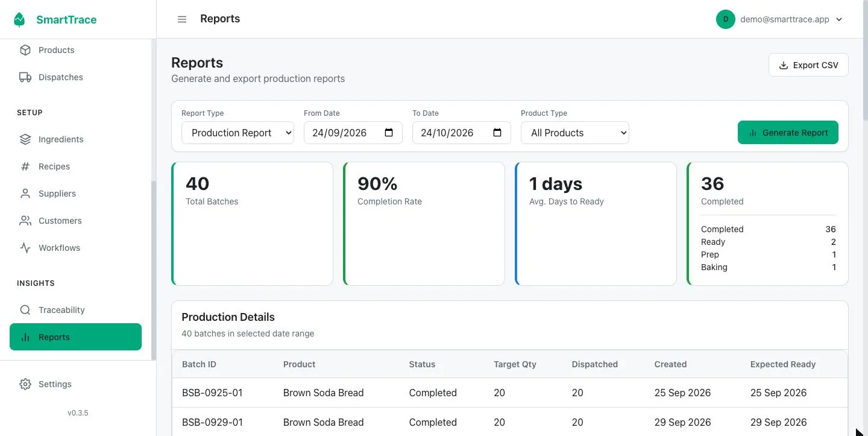Open the To Date calendar picker icon
Image resolution: width=868 pixels, height=436 pixels.
497,133
